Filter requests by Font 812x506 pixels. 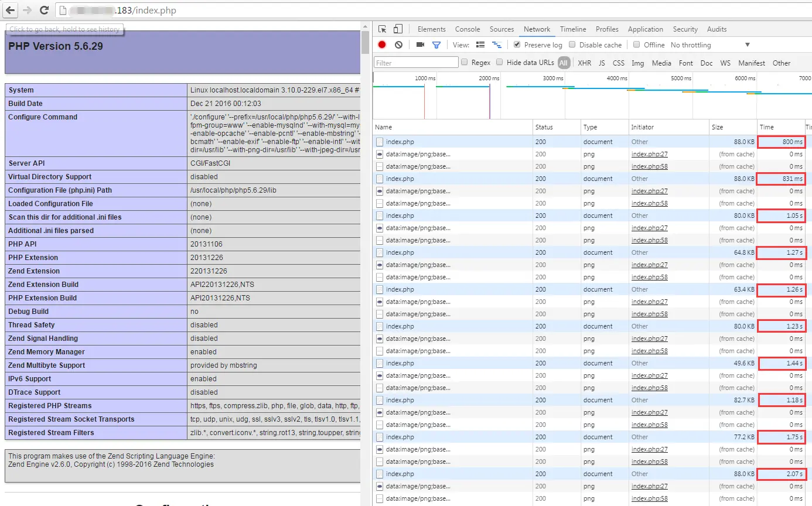coord(686,63)
